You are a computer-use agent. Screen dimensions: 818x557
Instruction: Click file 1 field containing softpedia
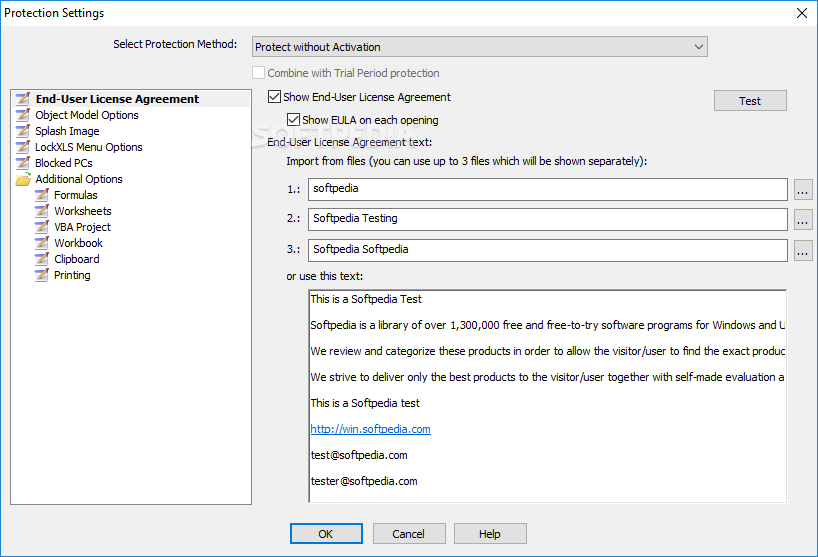[x=548, y=189]
